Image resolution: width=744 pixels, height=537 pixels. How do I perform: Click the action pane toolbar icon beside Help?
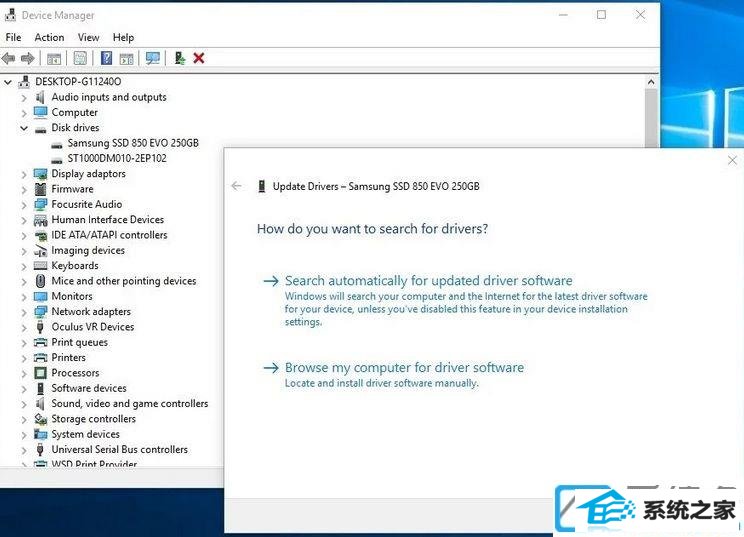[x=126, y=59]
